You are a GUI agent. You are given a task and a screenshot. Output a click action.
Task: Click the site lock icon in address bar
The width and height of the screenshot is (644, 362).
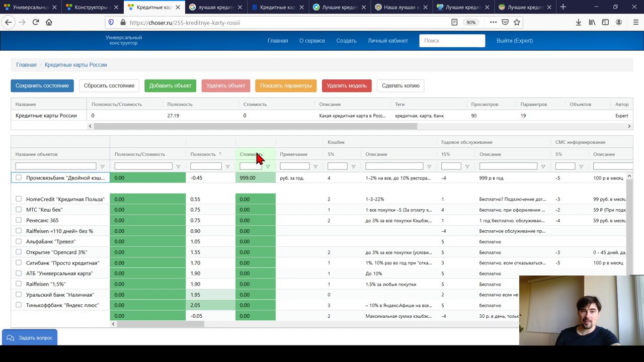click(x=122, y=23)
